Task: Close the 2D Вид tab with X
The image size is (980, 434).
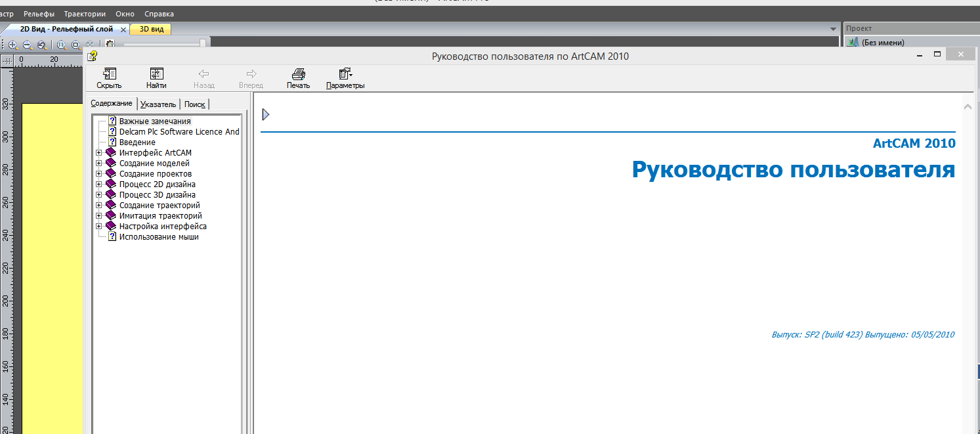Action: (123, 30)
